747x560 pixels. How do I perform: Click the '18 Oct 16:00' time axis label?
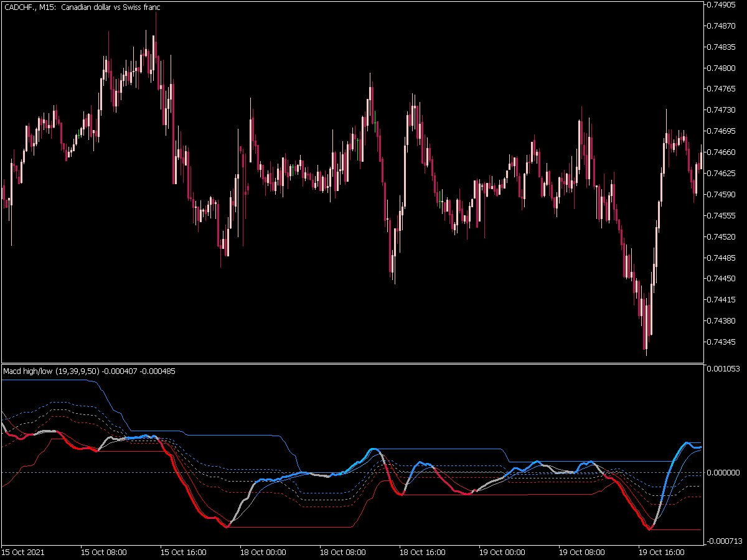(423, 553)
